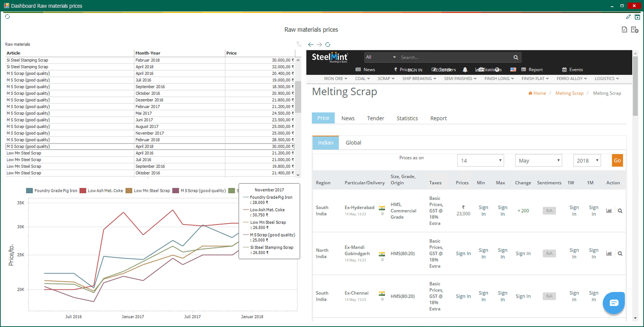Screen dimensions: 644x327
Task: Select Low Mn Steel Scrap Oktober 2016 row
Action: coord(150,173)
